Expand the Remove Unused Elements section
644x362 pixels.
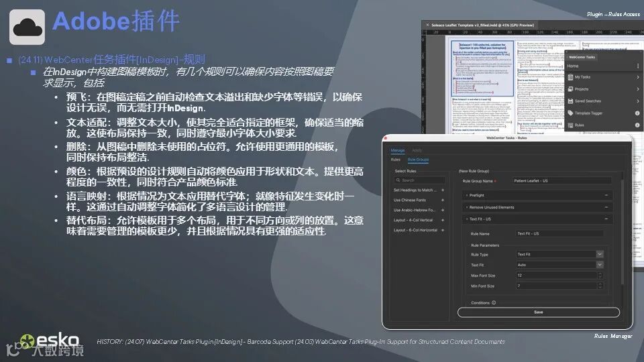467,207
